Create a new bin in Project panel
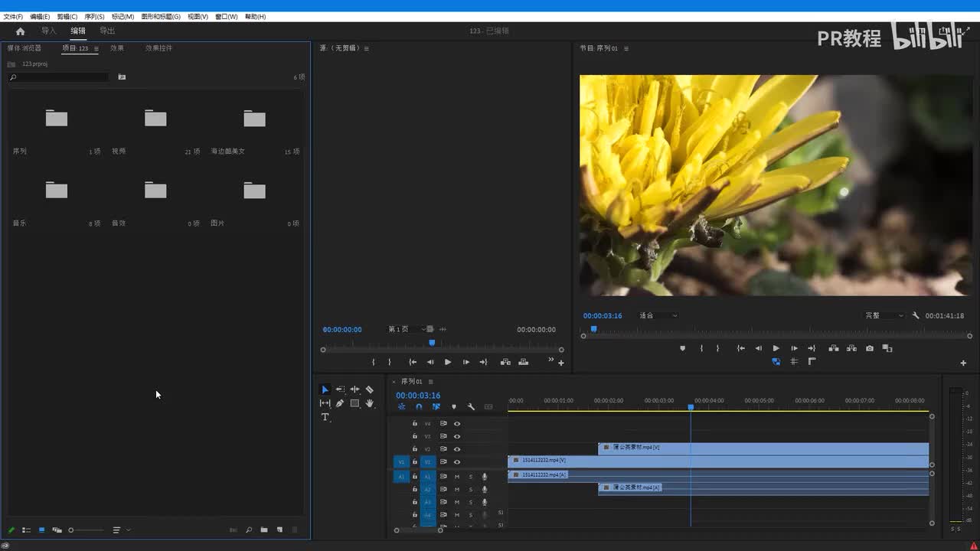The width and height of the screenshot is (980, 551). coord(264,530)
